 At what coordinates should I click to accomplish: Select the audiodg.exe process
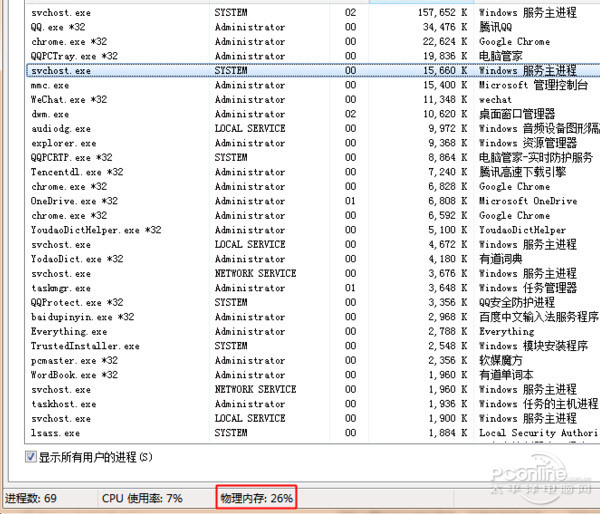(x=313, y=129)
